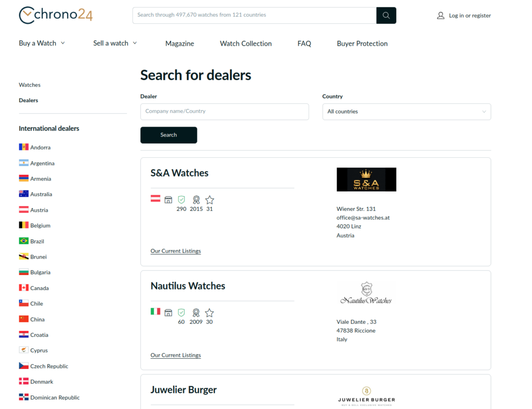Select Bulgaria in international dealers list
The image size is (532, 409).
[x=41, y=272]
